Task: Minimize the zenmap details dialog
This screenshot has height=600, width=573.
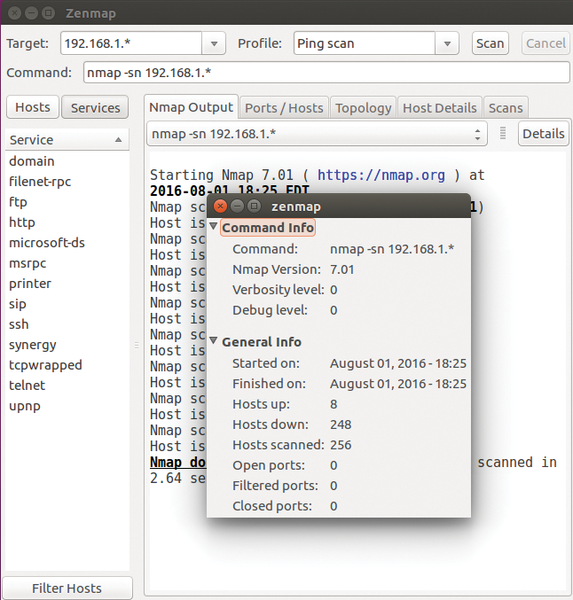Action: 237,206
